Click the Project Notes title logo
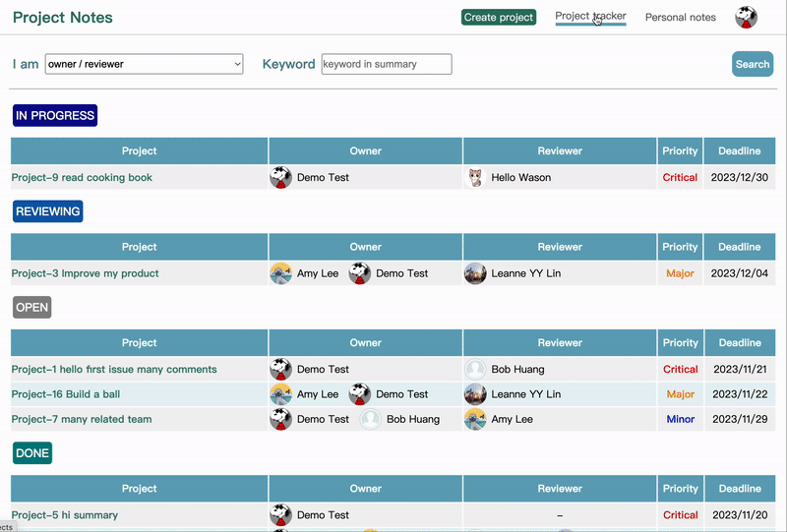The width and height of the screenshot is (787, 532). coord(63,18)
